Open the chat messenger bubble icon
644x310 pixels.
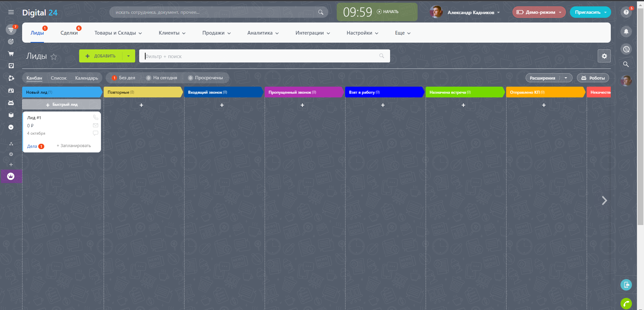point(626,49)
